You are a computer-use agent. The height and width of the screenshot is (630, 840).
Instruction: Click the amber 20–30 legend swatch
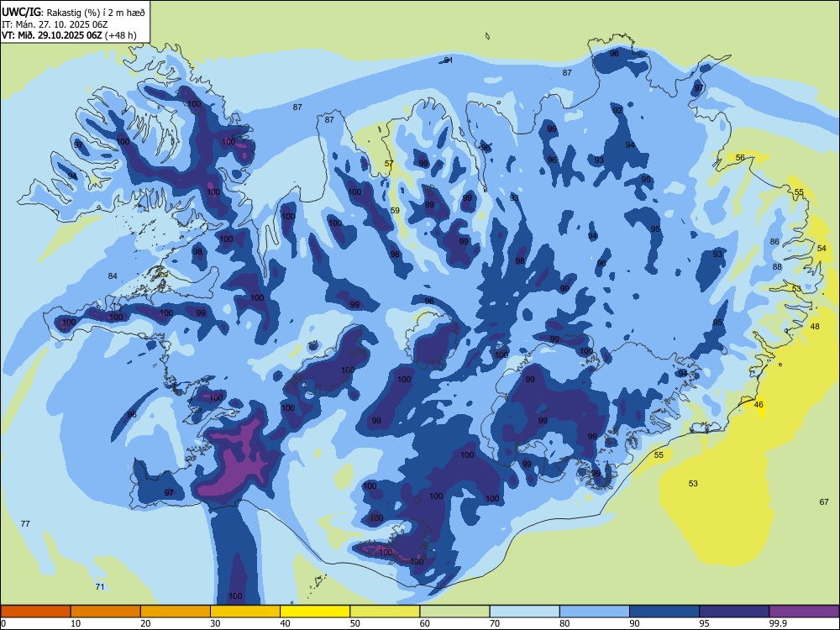click(x=176, y=612)
